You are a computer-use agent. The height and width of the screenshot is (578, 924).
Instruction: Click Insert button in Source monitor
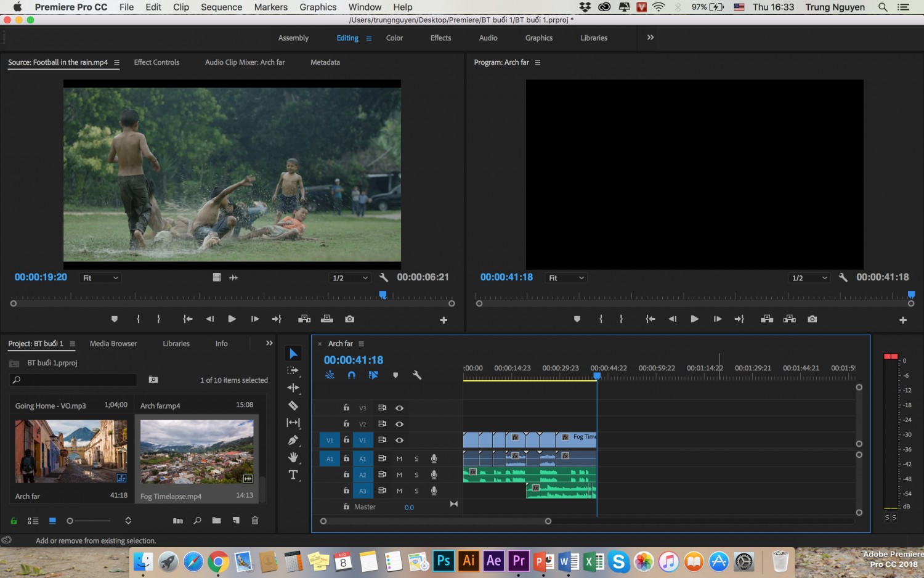point(304,319)
